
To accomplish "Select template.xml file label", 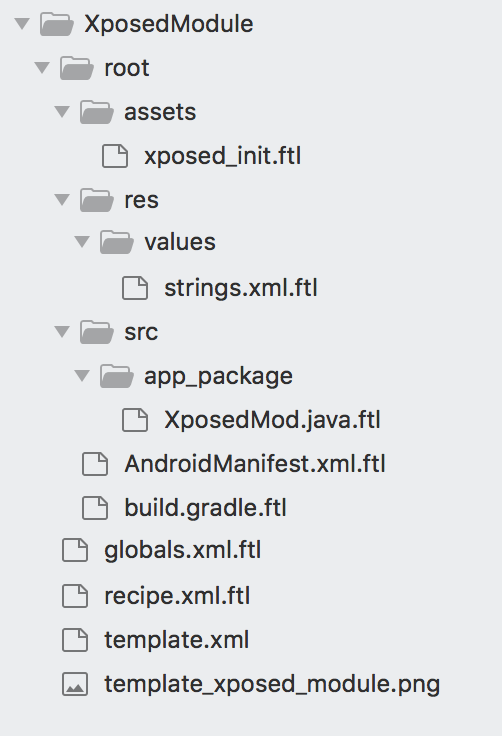I will coord(177,640).
